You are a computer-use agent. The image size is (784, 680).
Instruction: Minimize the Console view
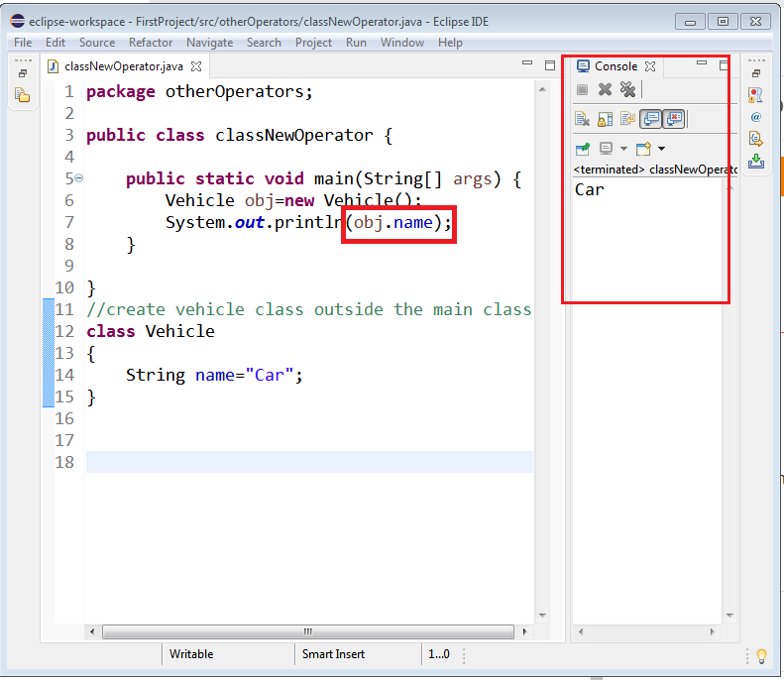(x=702, y=63)
